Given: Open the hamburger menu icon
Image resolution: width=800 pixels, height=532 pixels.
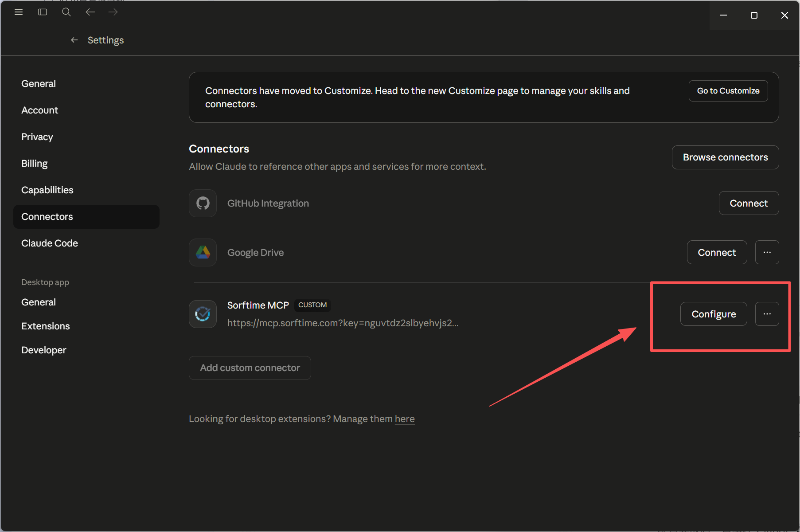Looking at the screenshot, I should pyautogui.click(x=19, y=12).
